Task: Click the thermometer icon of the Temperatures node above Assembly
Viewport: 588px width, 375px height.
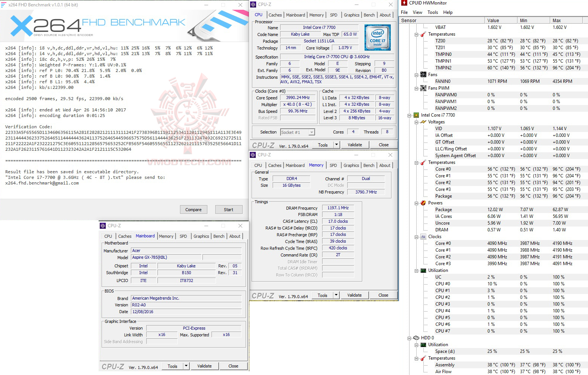Action: click(x=423, y=358)
